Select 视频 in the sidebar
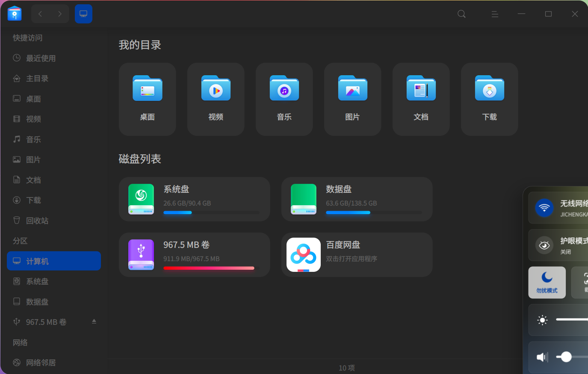 (x=54, y=119)
